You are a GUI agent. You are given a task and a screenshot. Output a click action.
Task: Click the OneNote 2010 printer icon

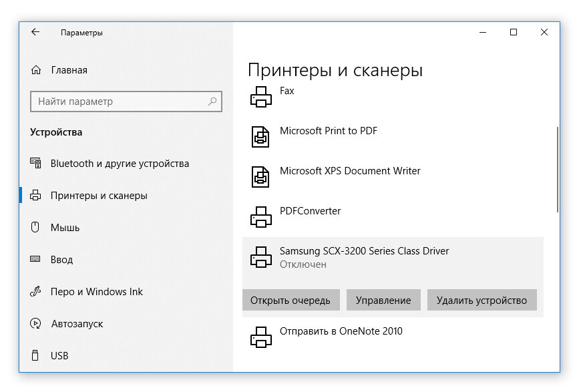pyautogui.click(x=261, y=337)
